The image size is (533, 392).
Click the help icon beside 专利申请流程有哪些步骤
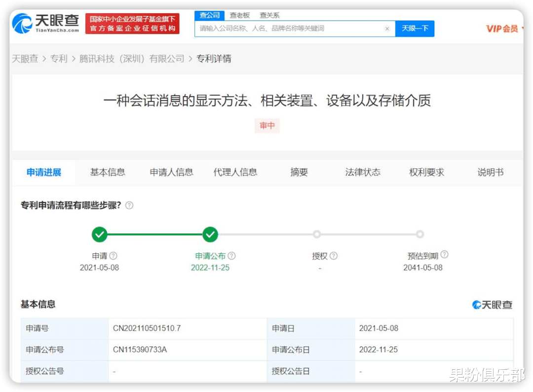[129, 205]
